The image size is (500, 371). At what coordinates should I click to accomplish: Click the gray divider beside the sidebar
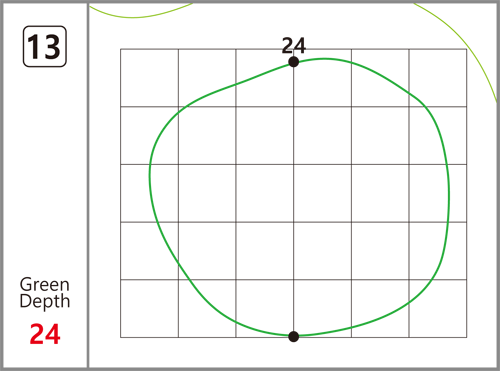point(88,185)
